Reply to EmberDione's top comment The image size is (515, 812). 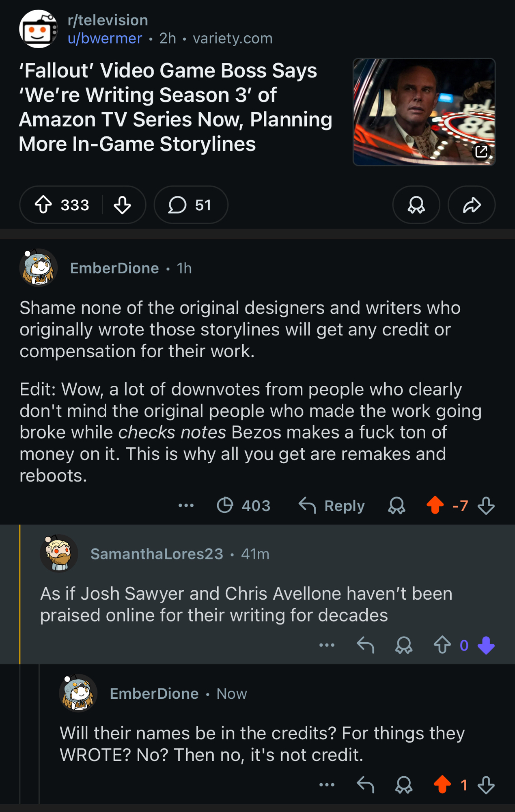pyautogui.click(x=332, y=505)
